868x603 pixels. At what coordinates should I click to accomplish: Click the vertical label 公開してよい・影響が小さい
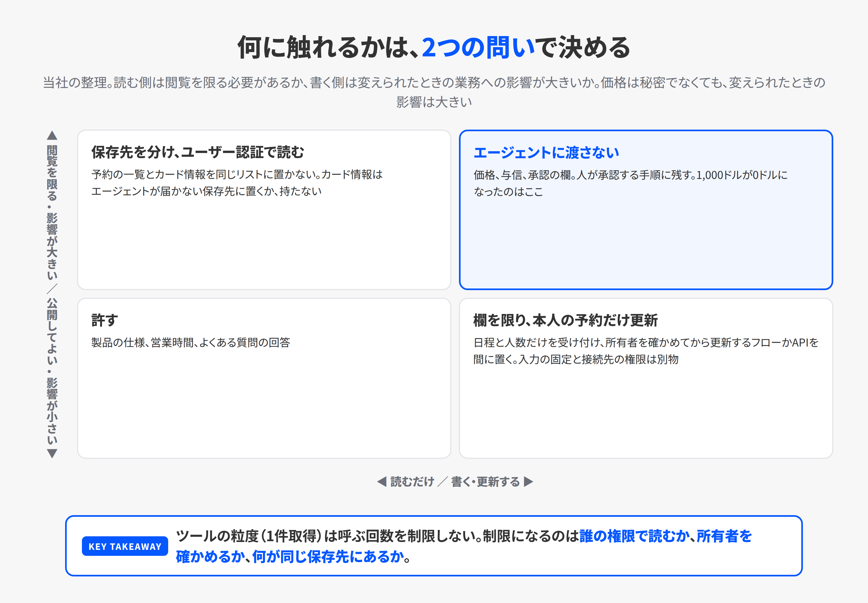click(52, 371)
